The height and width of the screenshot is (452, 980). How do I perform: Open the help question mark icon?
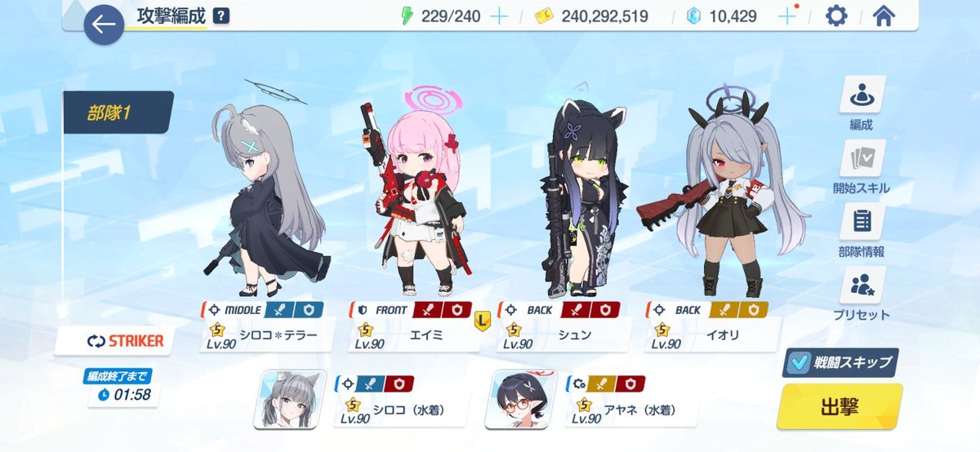(220, 16)
